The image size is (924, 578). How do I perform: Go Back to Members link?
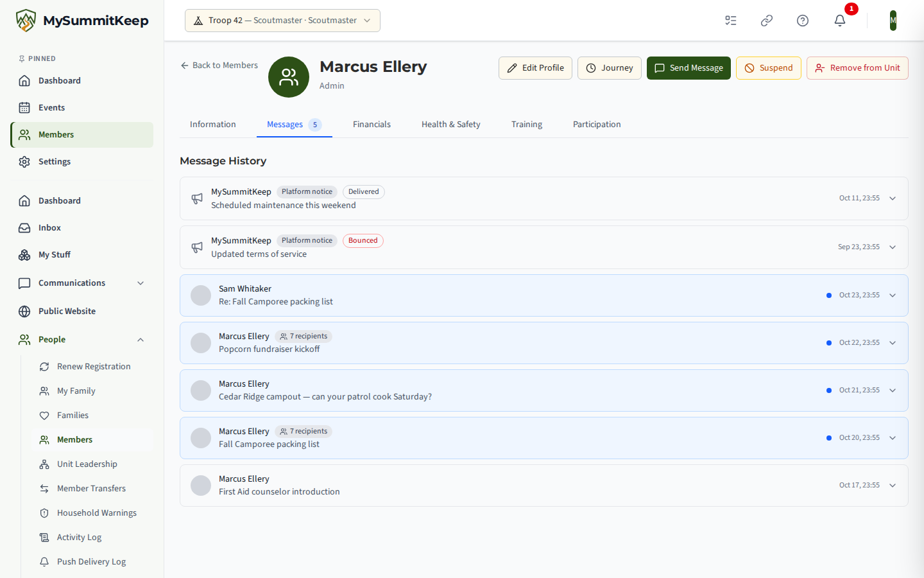pyautogui.click(x=219, y=66)
